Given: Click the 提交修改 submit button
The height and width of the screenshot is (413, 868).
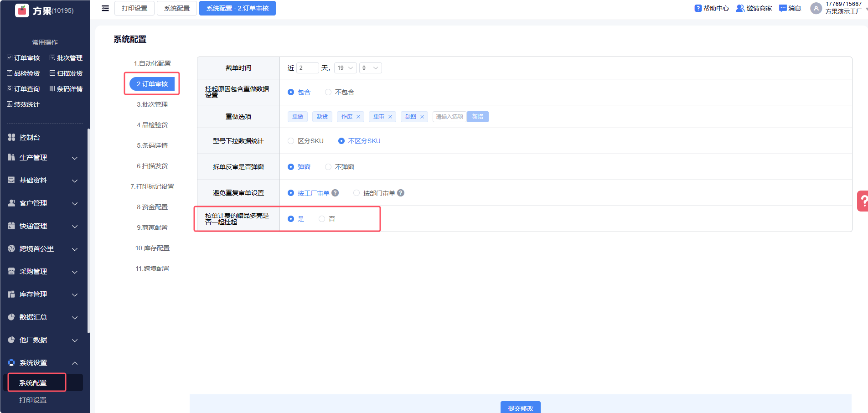Looking at the screenshot, I should [520, 408].
